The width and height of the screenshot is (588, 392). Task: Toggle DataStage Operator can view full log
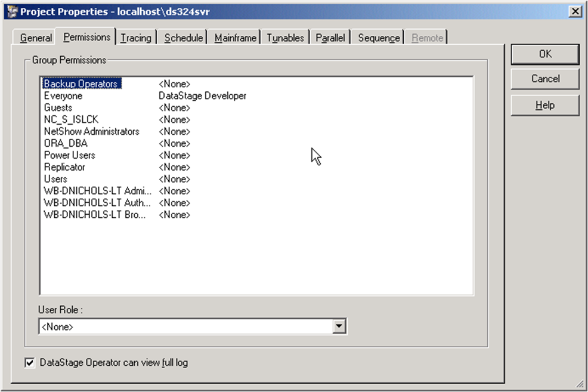30,362
